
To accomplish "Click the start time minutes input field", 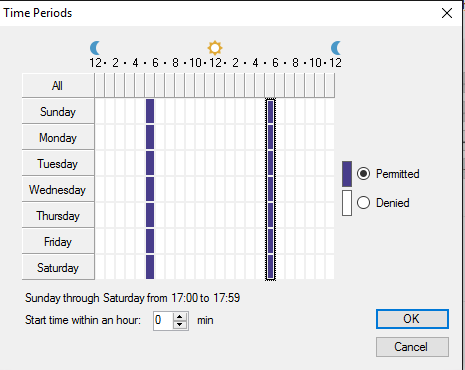I will click(x=163, y=321).
